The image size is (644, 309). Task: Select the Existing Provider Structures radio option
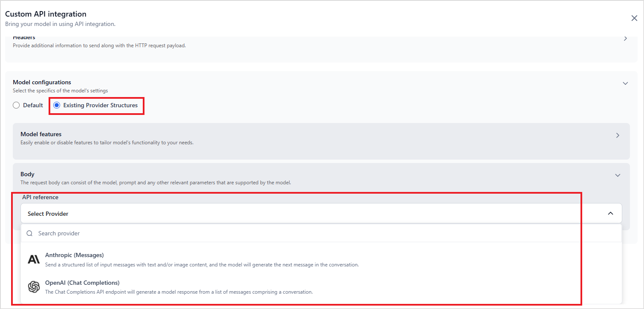coord(57,105)
